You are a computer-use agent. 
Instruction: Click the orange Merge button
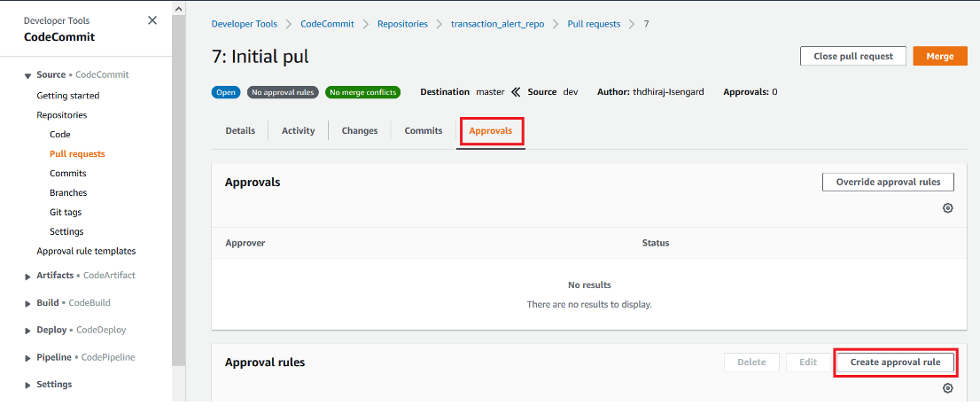coord(940,56)
